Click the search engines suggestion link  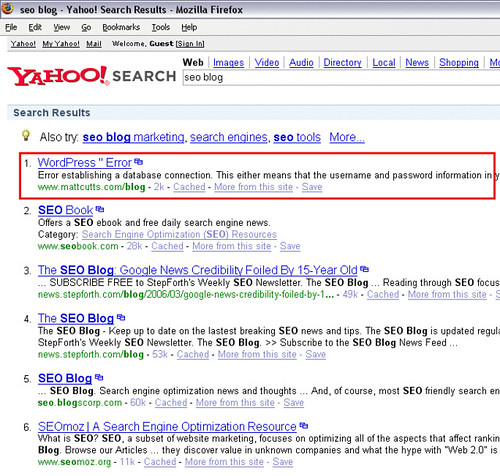point(229,137)
